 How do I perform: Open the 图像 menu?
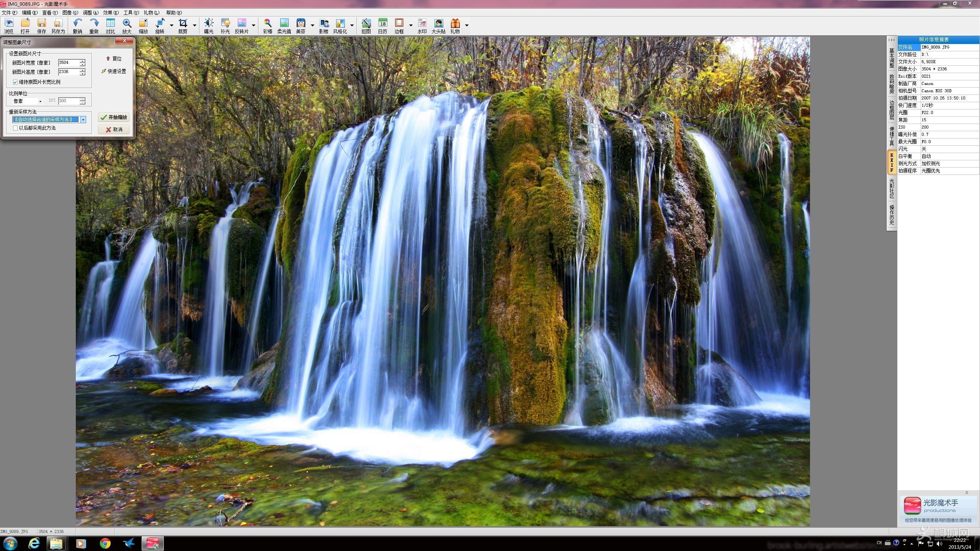pos(70,13)
